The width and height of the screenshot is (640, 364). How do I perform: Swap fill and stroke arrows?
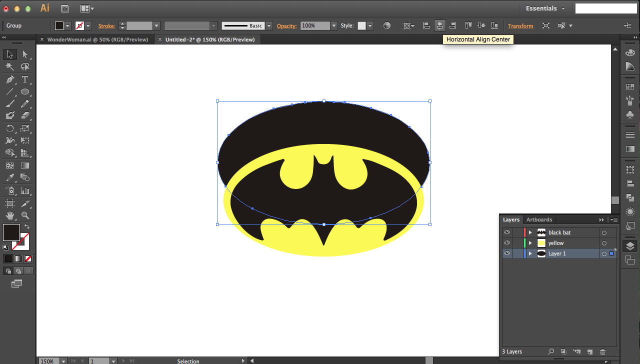tap(27, 226)
